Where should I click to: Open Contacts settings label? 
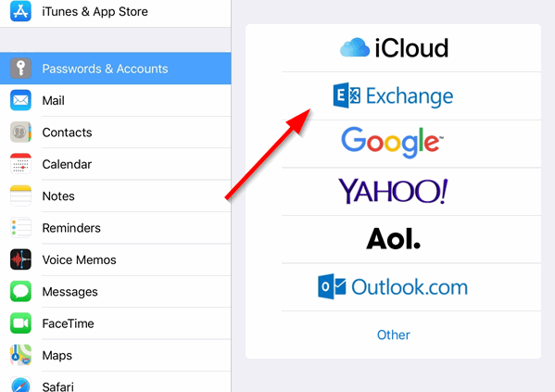67,133
